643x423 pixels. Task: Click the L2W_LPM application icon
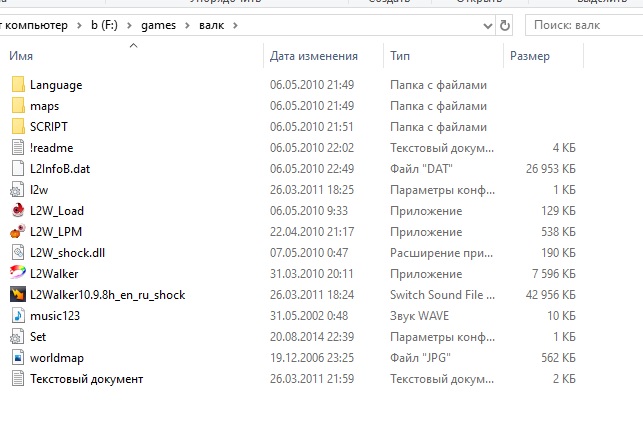[x=18, y=231]
